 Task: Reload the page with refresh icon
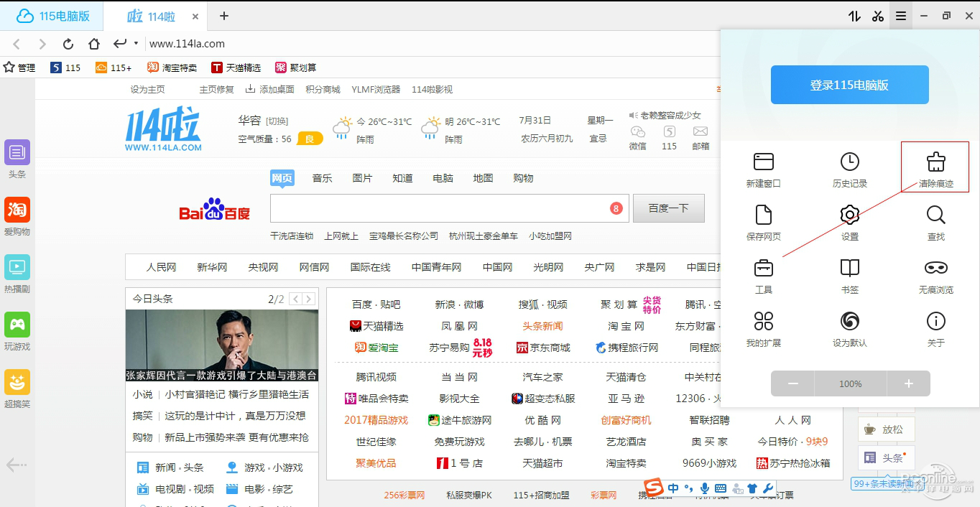coord(68,44)
